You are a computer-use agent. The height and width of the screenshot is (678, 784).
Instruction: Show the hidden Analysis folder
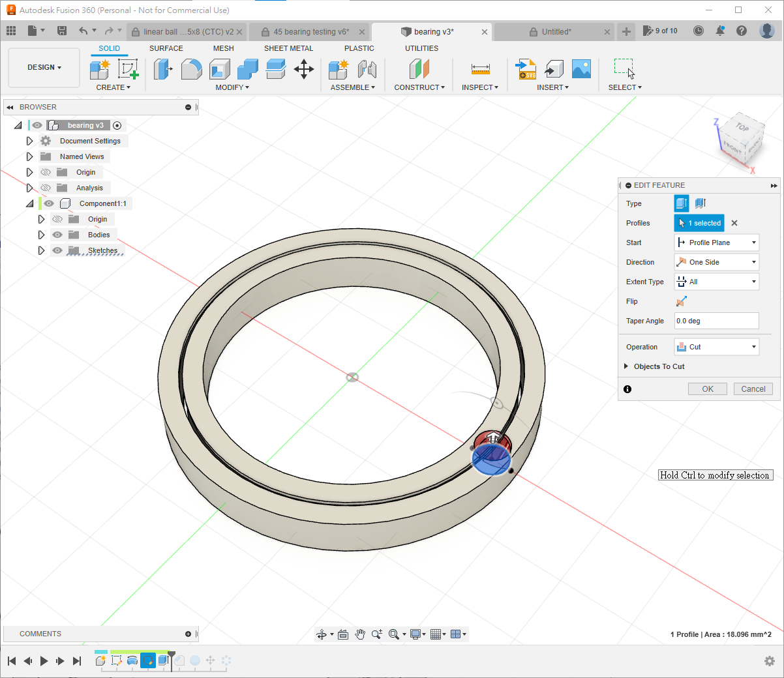pos(46,188)
